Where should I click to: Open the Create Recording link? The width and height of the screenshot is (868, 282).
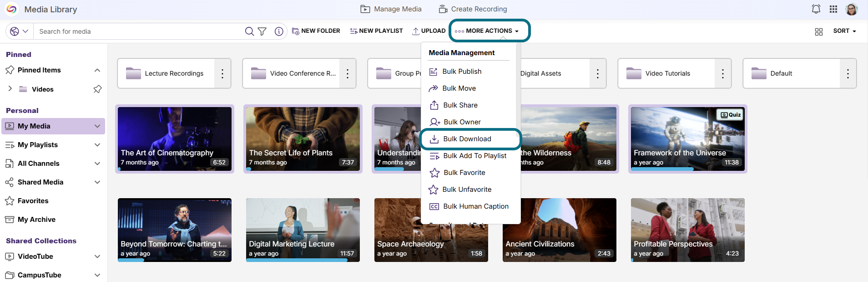pyautogui.click(x=473, y=9)
